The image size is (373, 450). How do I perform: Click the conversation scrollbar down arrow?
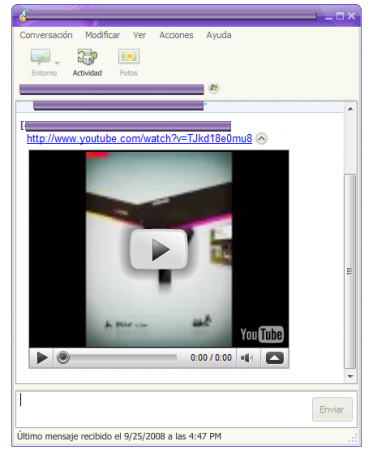tap(350, 376)
